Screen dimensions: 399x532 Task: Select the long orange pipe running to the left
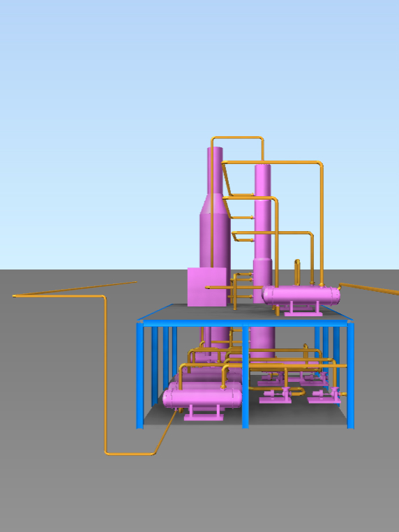pyautogui.click(x=105, y=374)
